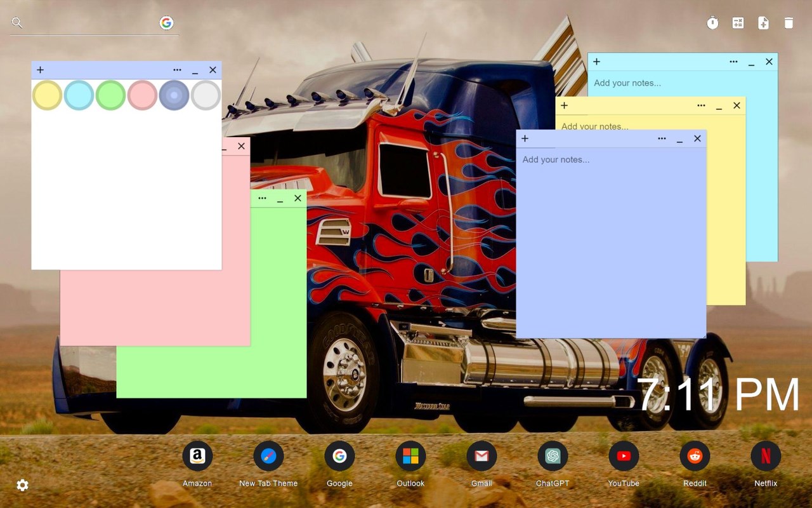Pick the light blue color swatch
This screenshot has width=812, height=508.
coord(79,95)
